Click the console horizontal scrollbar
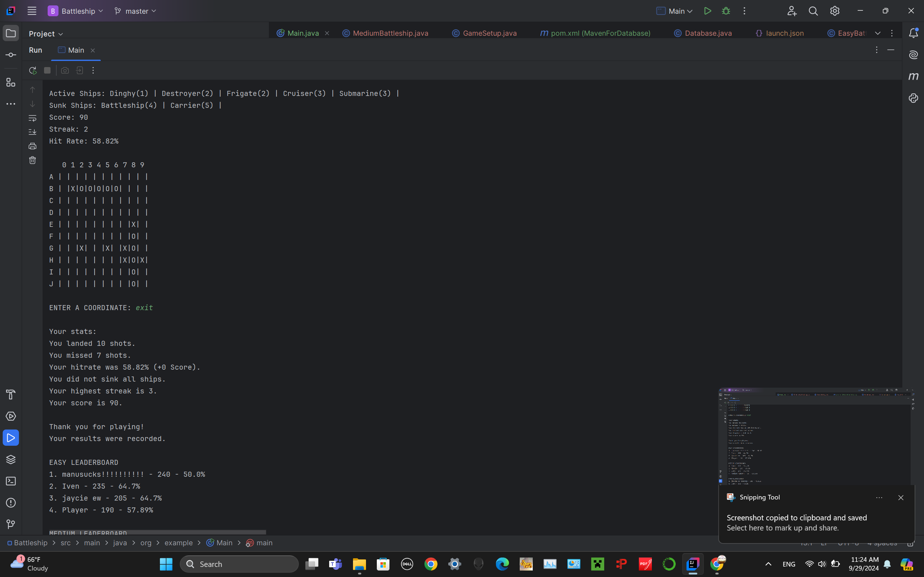 coord(157,532)
